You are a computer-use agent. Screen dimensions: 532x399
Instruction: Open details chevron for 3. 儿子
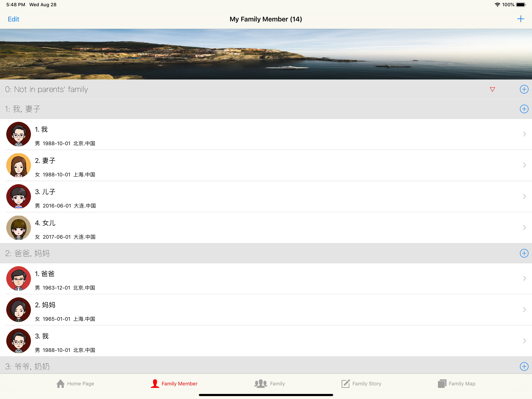(524, 196)
